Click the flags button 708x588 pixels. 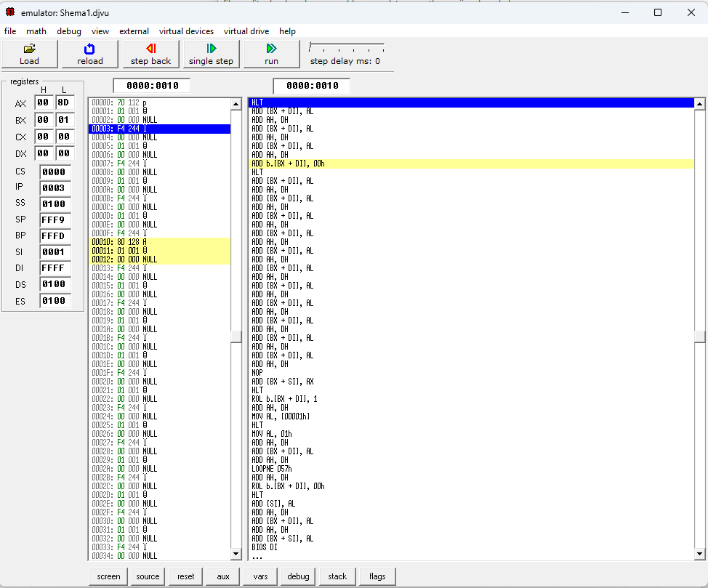pyautogui.click(x=377, y=576)
